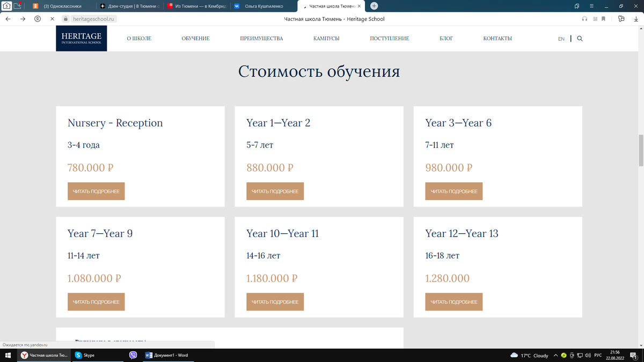Click the network tray icon
Screen dimensions: 644x362
coord(580,356)
